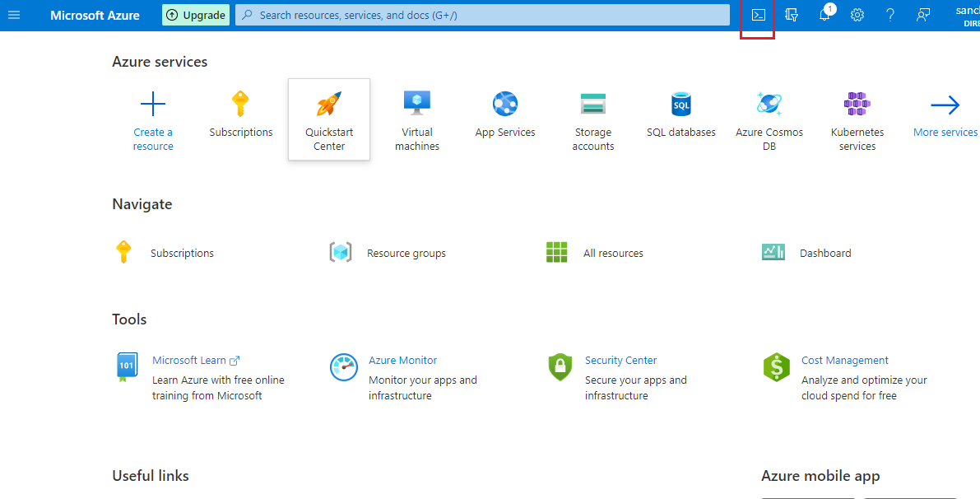The image size is (980, 499).
Task: Open the Cost Management tool link
Action: click(844, 361)
